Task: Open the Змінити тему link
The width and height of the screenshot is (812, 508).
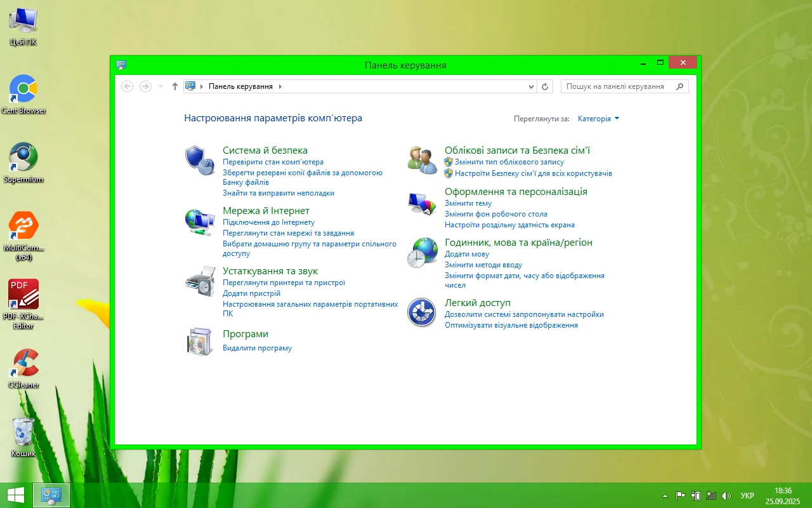Action: coord(468,203)
